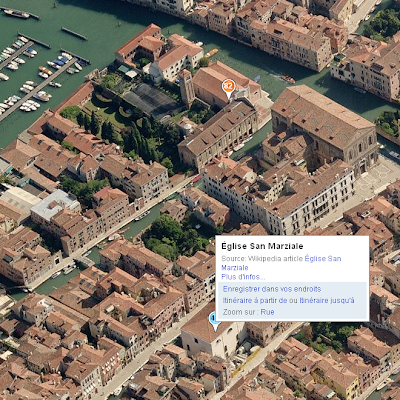Select 'Itinéraire à partir de' link
The height and width of the screenshot is (400, 400).
(x=255, y=300)
